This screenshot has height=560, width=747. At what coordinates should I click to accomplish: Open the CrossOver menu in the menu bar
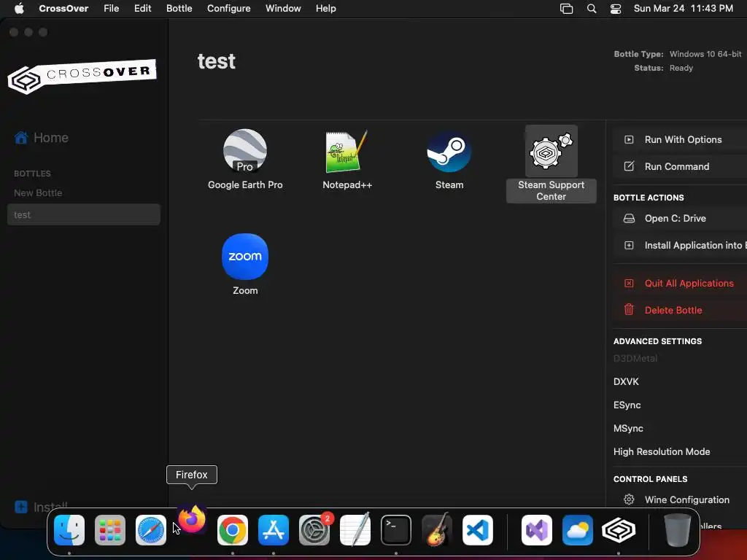[x=63, y=9]
